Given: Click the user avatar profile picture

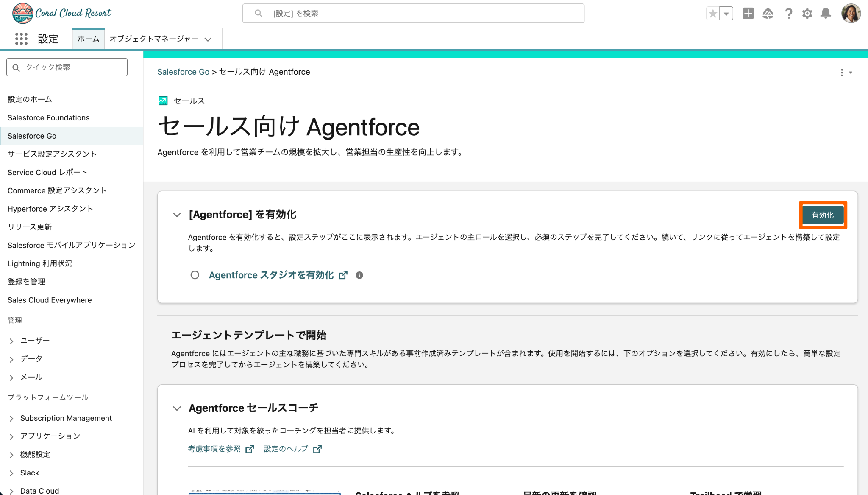Looking at the screenshot, I should (x=851, y=14).
